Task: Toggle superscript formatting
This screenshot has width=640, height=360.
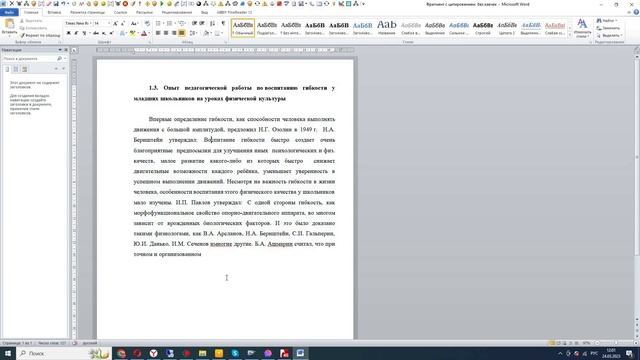Action: 111,33
